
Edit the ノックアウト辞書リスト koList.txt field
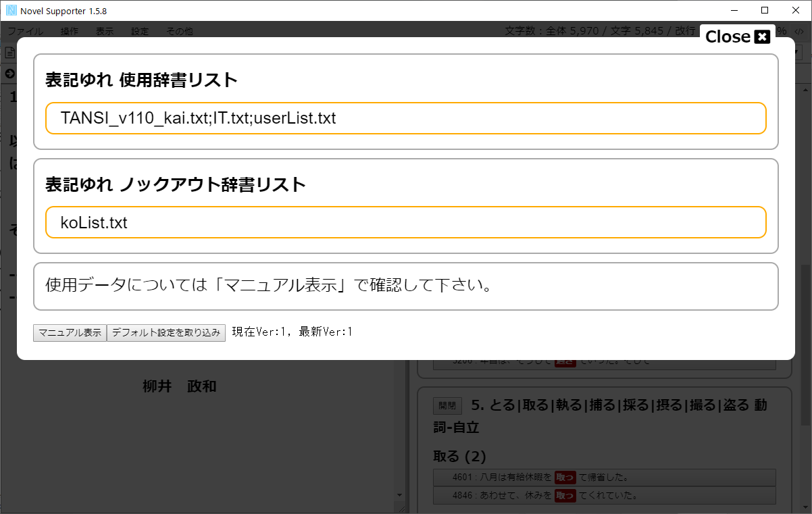(x=406, y=222)
